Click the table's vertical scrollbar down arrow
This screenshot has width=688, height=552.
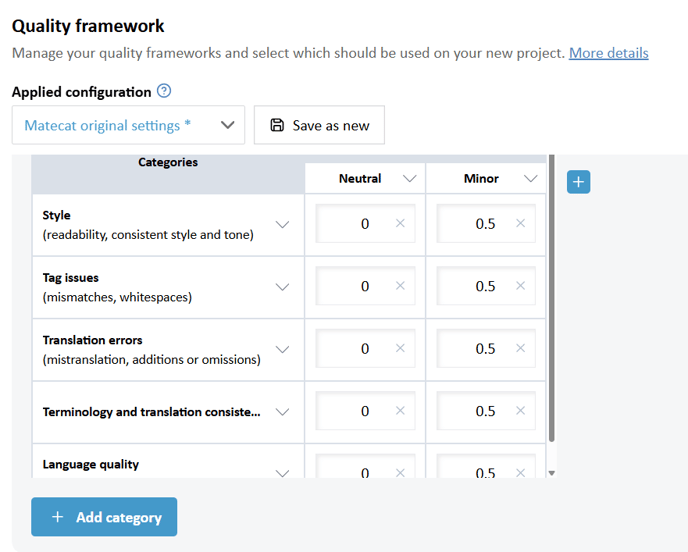tap(551, 473)
